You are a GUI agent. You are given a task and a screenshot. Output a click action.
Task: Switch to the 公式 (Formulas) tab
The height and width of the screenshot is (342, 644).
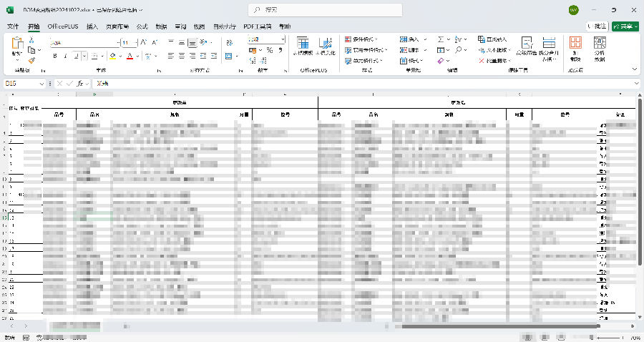click(142, 26)
